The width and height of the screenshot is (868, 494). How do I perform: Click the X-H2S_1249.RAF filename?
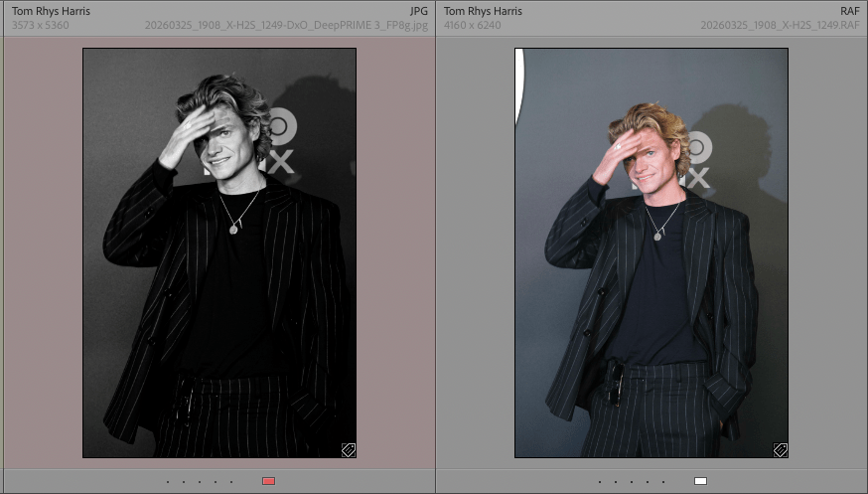780,25
